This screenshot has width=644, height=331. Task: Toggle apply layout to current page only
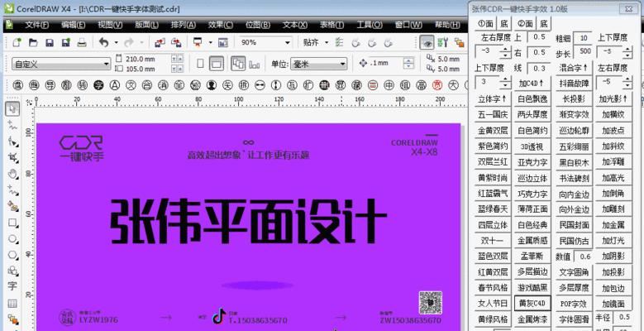(255, 64)
